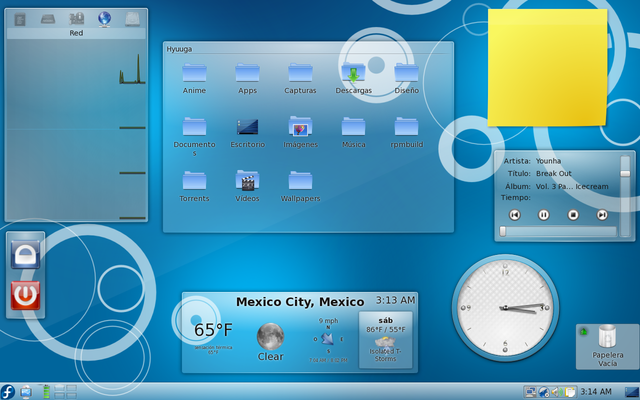Click the Red network header label
640x400 pixels.
point(76,33)
